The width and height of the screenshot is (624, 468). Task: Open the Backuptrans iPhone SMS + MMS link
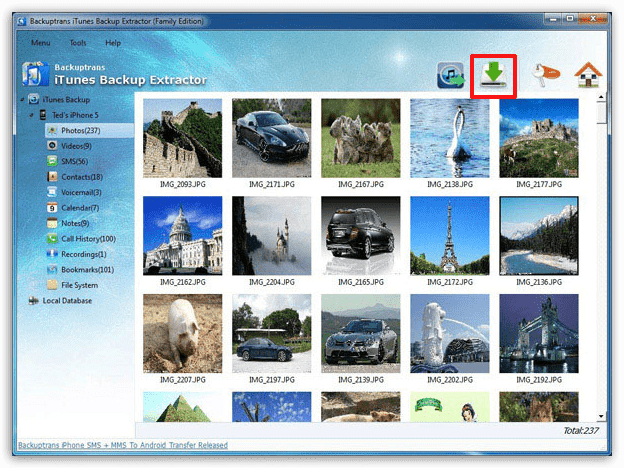(123, 445)
